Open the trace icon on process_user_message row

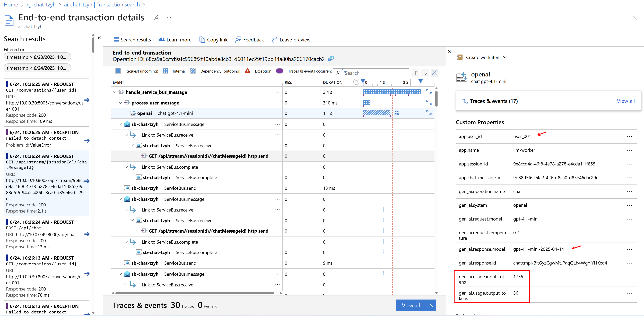pos(429,102)
